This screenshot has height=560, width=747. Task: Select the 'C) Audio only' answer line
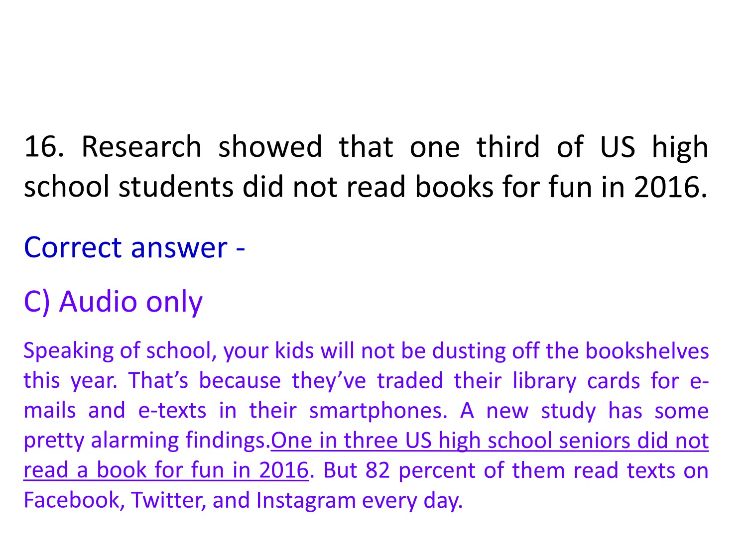(113, 302)
